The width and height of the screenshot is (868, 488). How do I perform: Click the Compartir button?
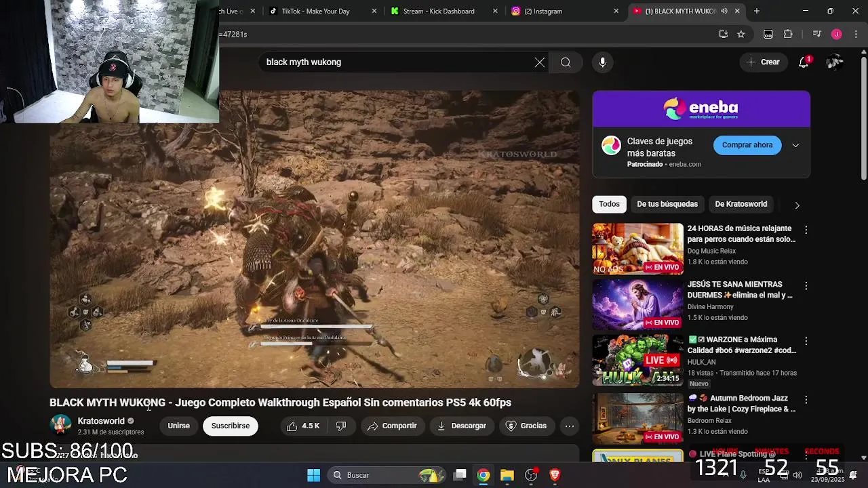click(x=392, y=426)
